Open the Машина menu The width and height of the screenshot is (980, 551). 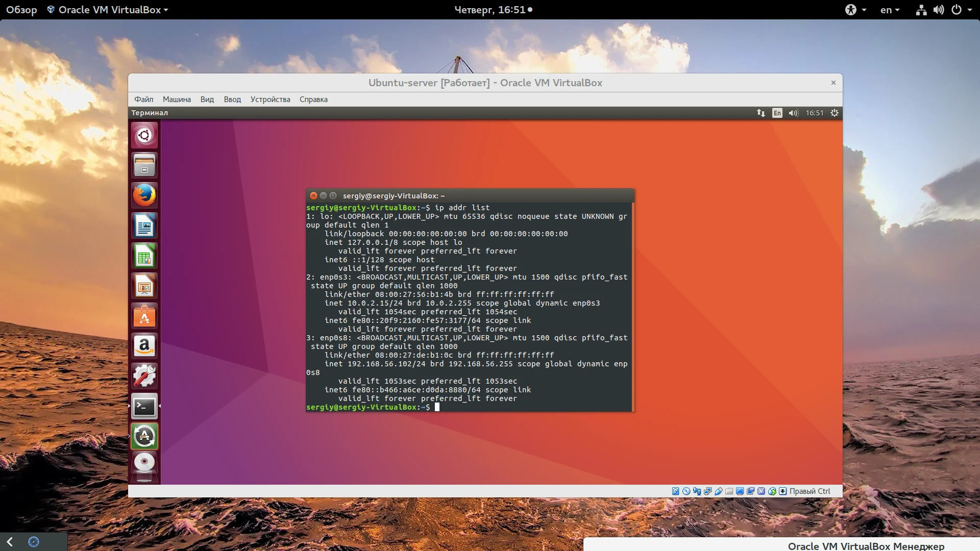[177, 99]
